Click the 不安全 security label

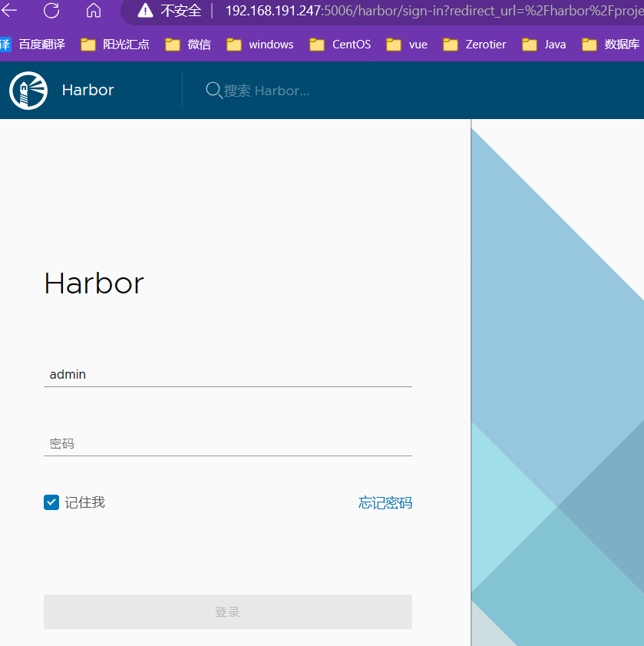click(x=180, y=11)
